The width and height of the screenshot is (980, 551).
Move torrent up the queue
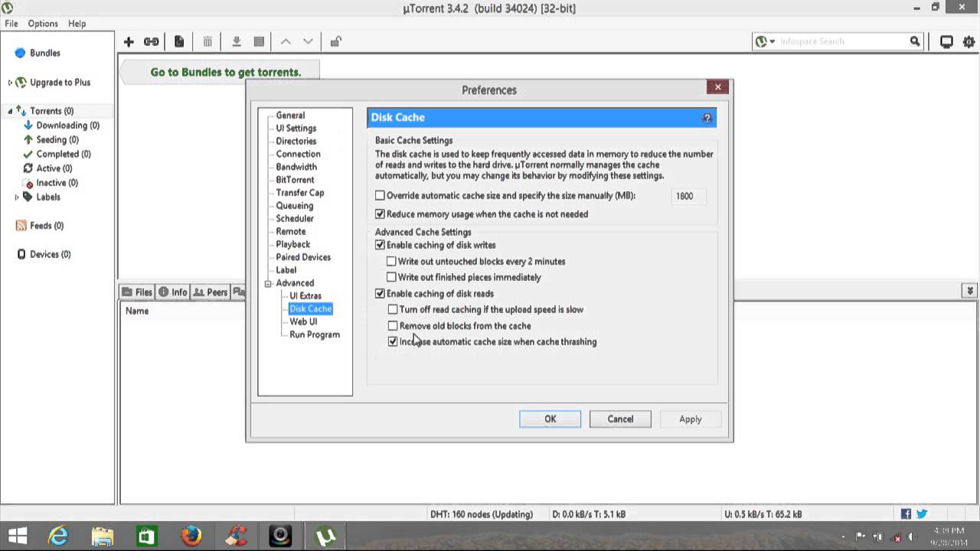pos(286,41)
